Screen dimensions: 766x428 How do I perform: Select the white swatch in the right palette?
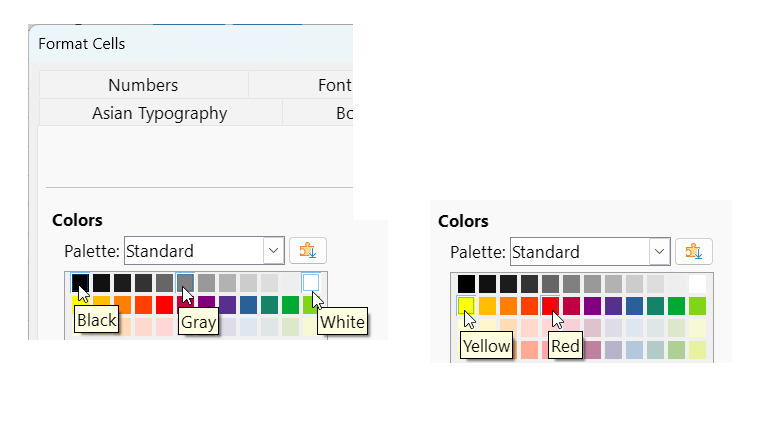697,284
